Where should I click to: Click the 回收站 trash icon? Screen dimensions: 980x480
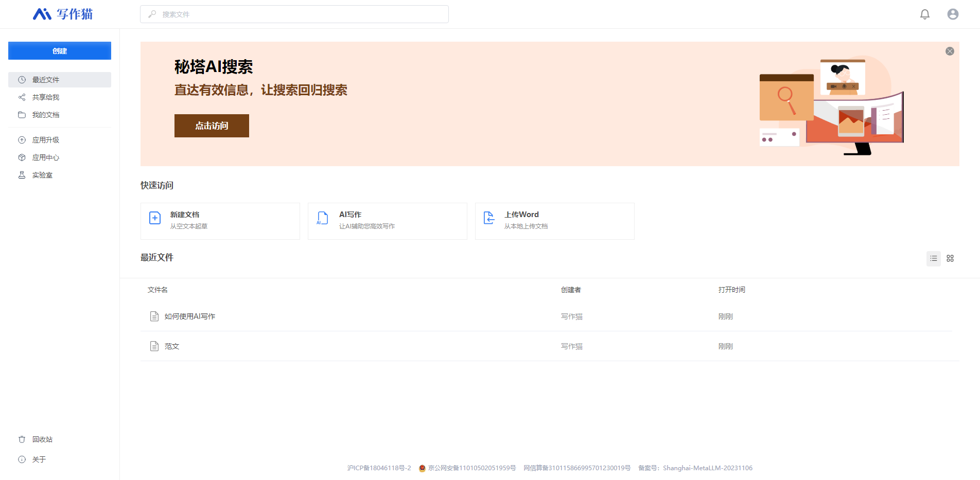click(22, 439)
